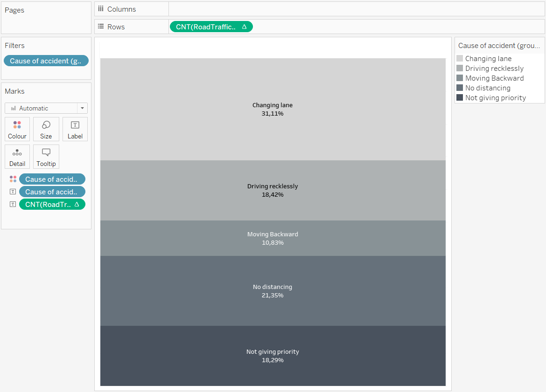Open the Colour property on the Marks card
Viewport: 546px width, 392px height.
coord(17,129)
